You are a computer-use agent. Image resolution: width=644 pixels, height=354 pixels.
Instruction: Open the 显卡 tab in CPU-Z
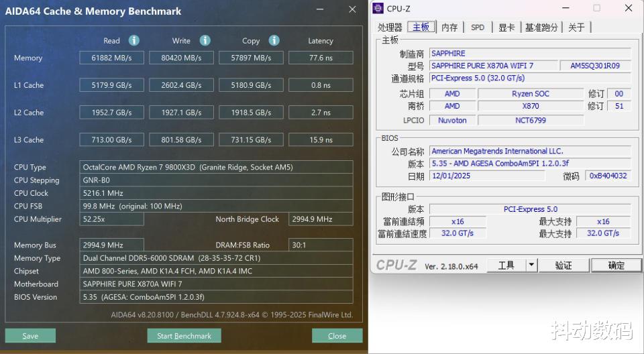(506, 27)
